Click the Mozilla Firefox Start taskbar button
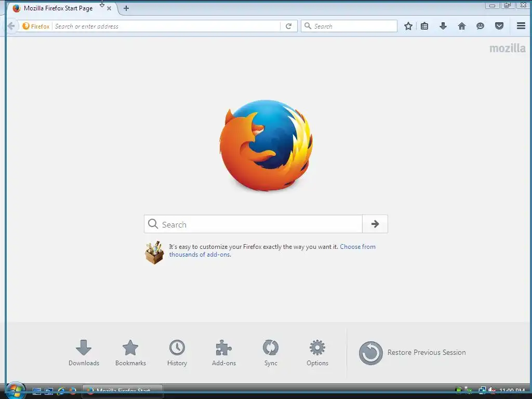Image resolution: width=532 pixels, height=399 pixels. tap(123, 391)
